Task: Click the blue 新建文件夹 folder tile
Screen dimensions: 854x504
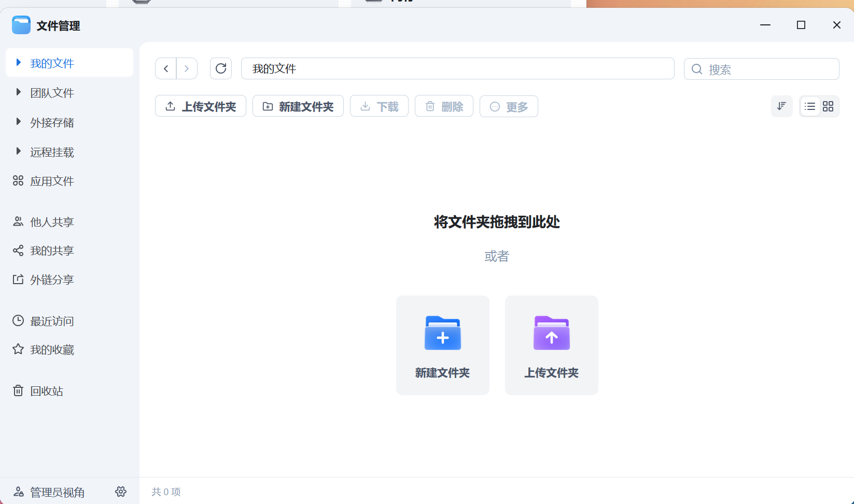Action: [442, 345]
